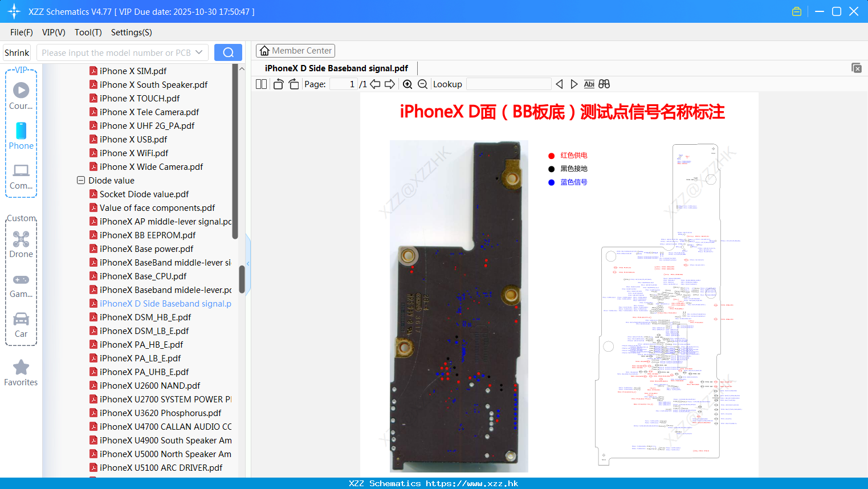Image resolution: width=868 pixels, height=489 pixels.
Task: Open iPhoneX Base power.pdf
Action: pyautogui.click(x=146, y=248)
